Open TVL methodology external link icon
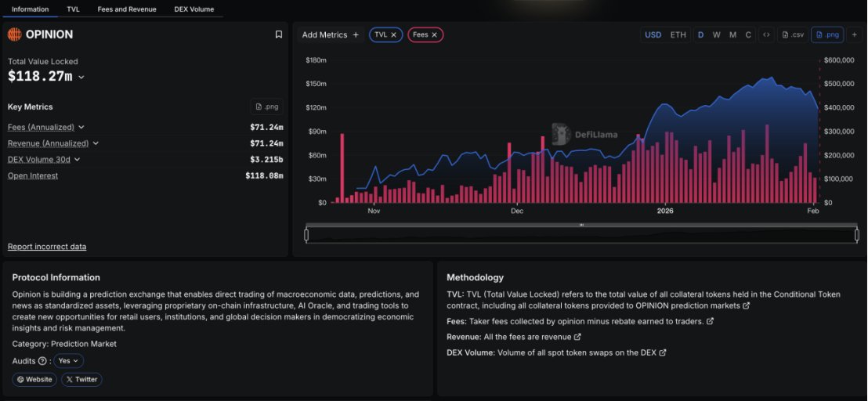This screenshot has width=868, height=401. pyautogui.click(x=747, y=305)
